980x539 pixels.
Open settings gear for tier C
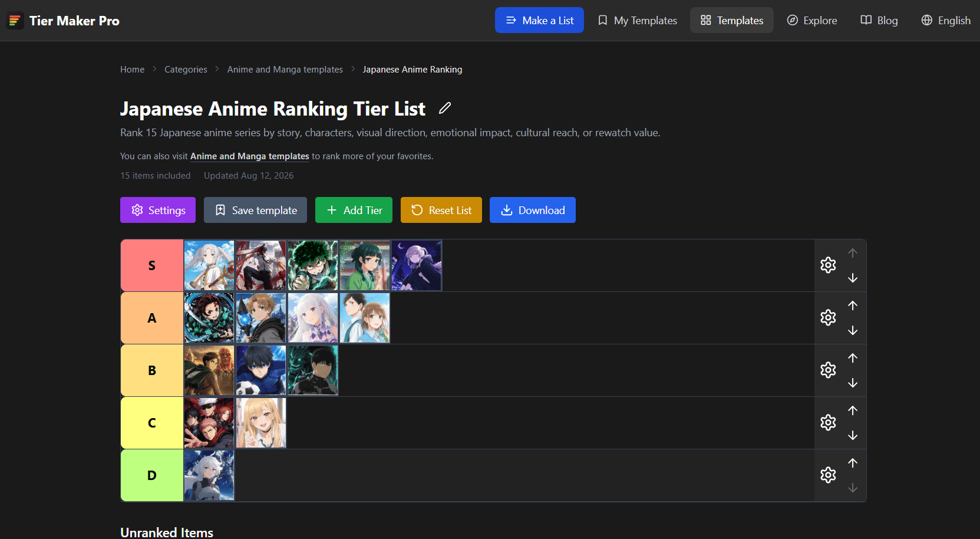pos(828,422)
